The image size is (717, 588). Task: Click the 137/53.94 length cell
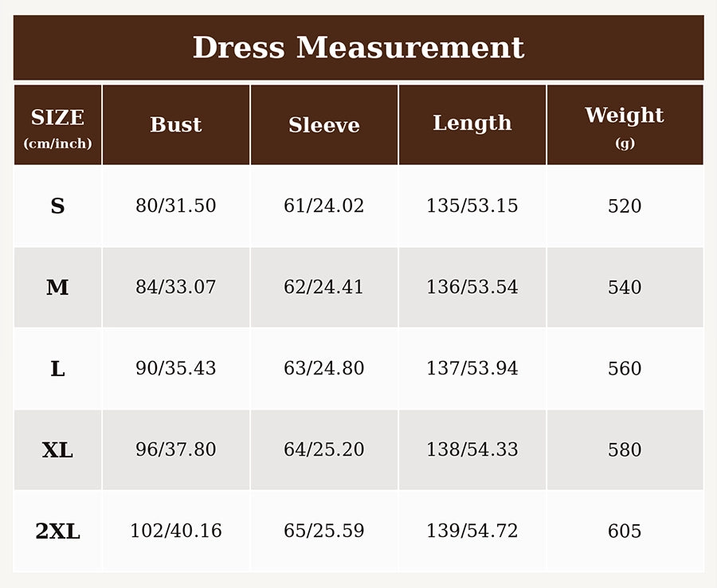tap(472, 369)
